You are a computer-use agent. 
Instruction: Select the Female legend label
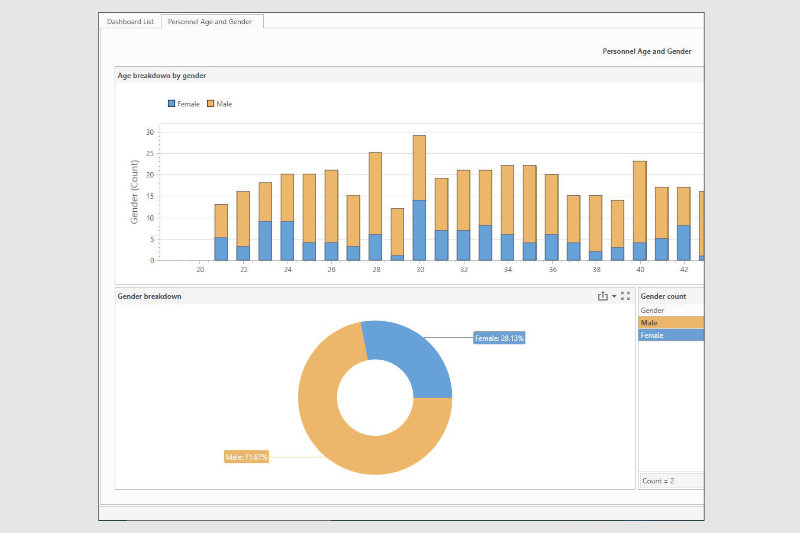(188, 104)
